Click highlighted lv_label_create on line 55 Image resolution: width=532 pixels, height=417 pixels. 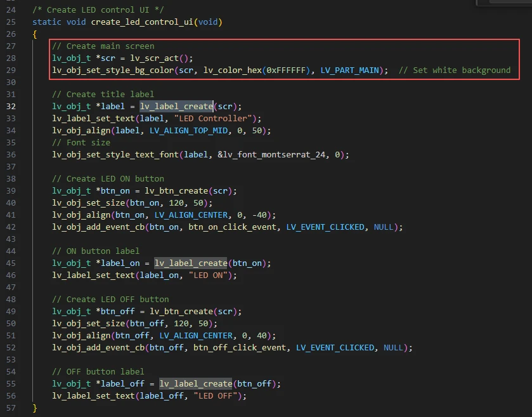coord(196,384)
